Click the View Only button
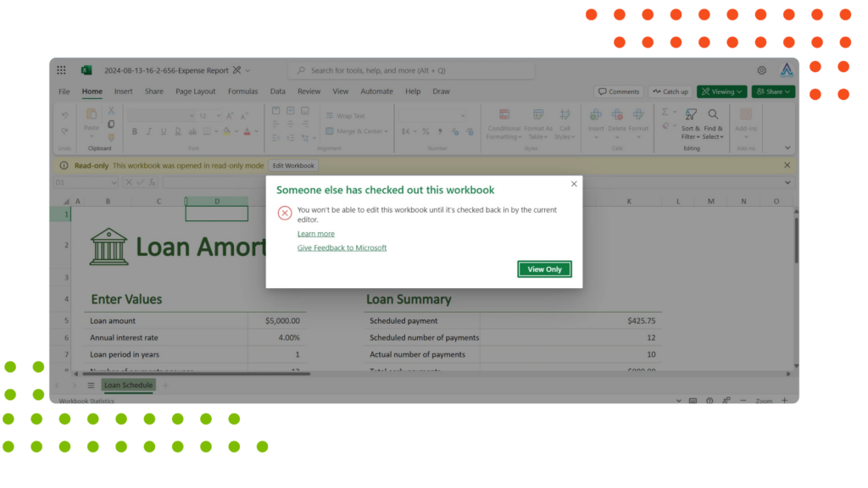868x488 pixels. 543,269
